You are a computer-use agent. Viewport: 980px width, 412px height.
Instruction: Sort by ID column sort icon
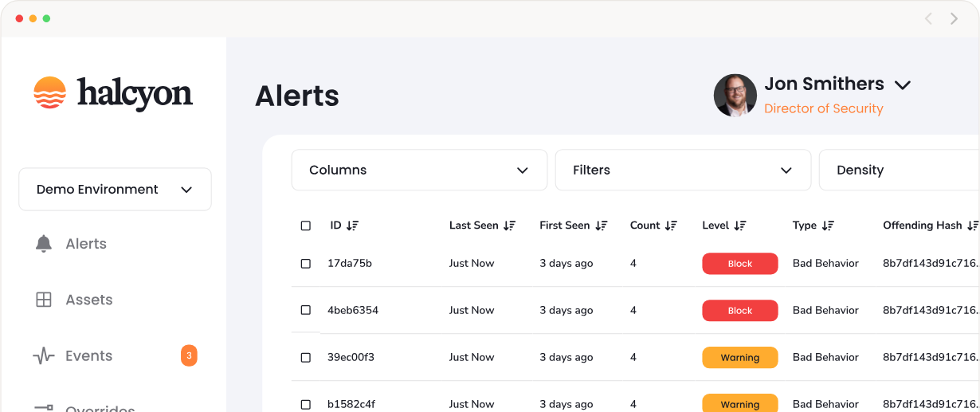353,226
